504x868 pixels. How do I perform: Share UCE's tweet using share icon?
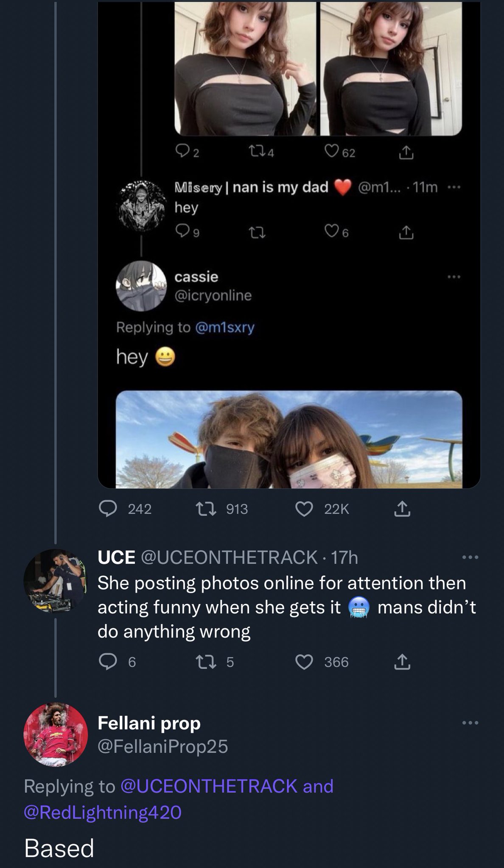[x=402, y=662]
